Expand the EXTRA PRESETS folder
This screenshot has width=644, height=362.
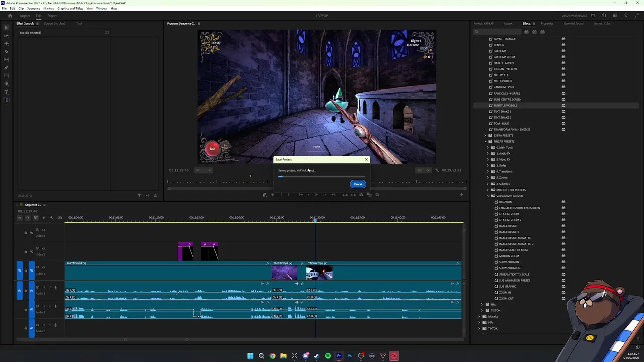pyautogui.click(x=486, y=135)
